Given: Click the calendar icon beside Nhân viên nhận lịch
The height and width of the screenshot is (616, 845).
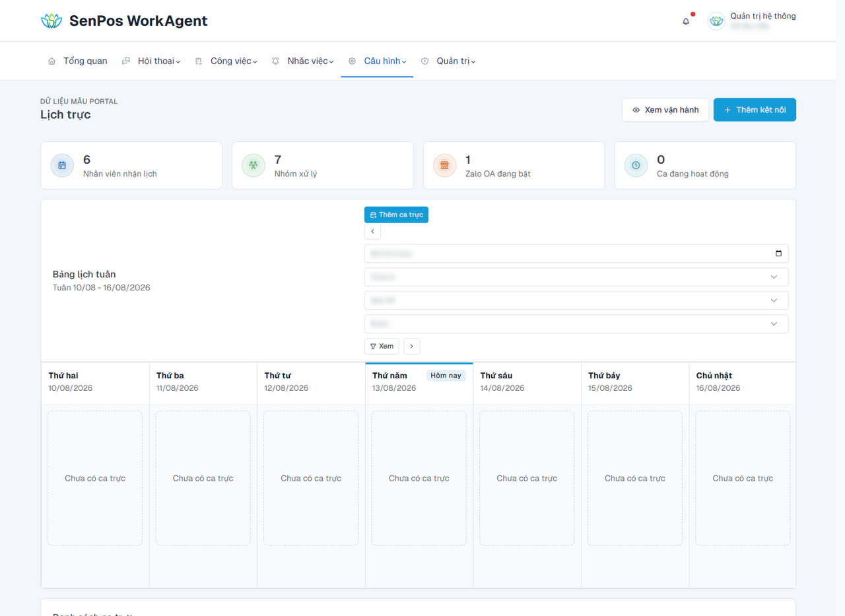Looking at the screenshot, I should (x=62, y=165).
